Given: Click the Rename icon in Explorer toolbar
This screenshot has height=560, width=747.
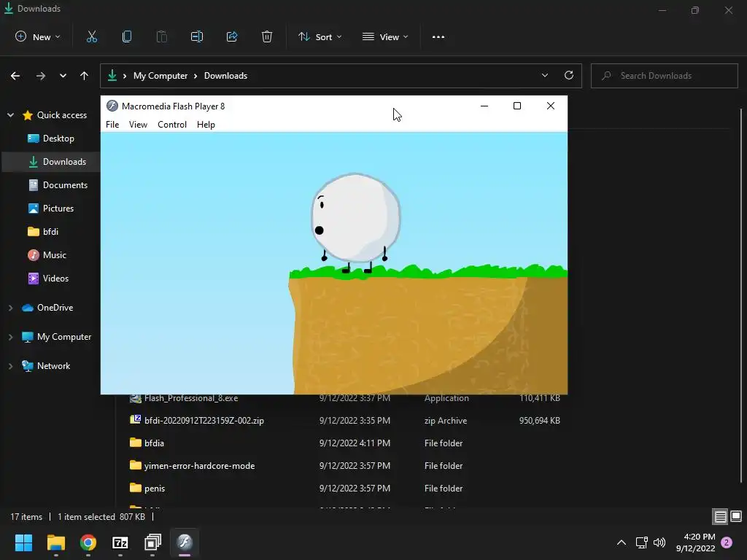Looking at the screenshot, I should (197, 36).
